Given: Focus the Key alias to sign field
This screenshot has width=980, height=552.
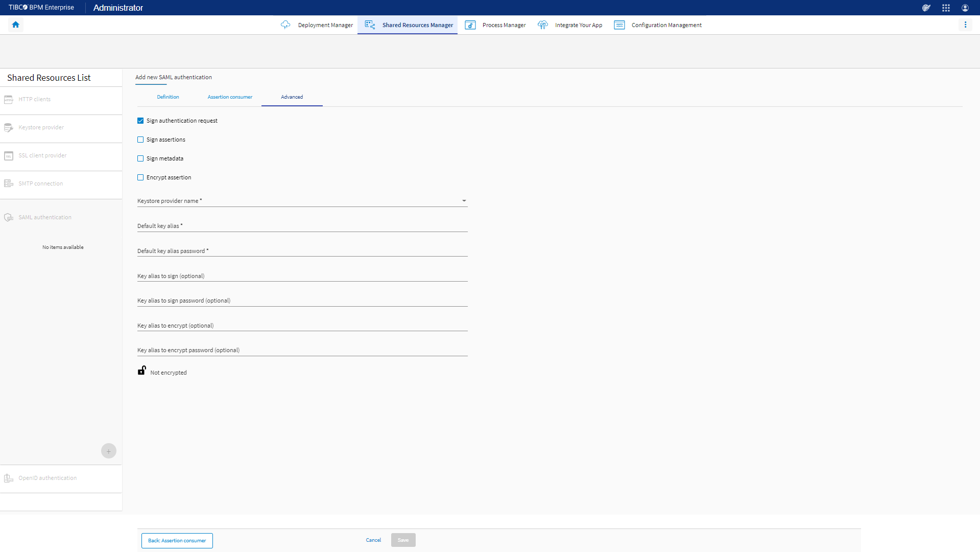Looking at the screenshot, I should [302, 276].
